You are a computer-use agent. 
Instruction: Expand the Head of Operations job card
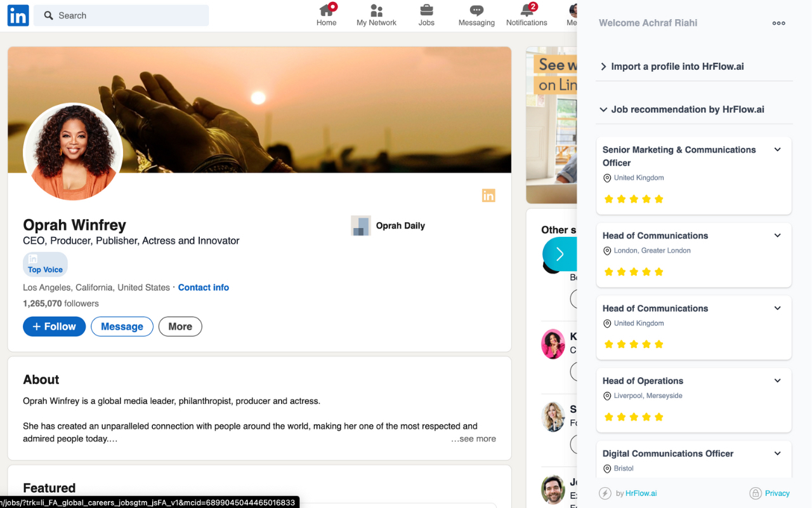777,380
